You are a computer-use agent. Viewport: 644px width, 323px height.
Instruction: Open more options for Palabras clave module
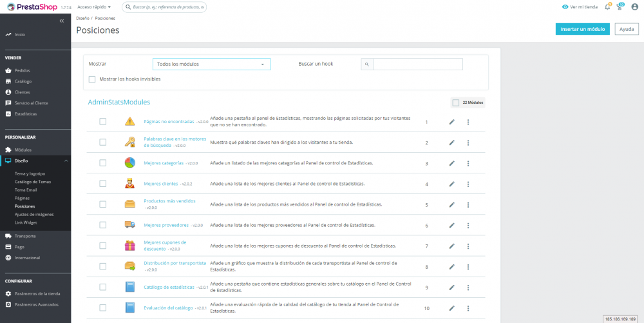pos(468,142)
